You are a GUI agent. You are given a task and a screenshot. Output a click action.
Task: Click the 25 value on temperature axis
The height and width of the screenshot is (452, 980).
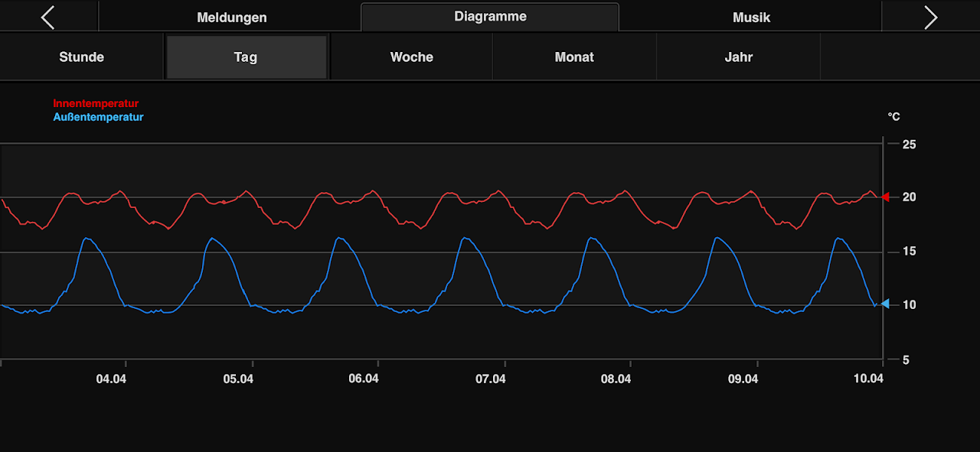[910, 145]
